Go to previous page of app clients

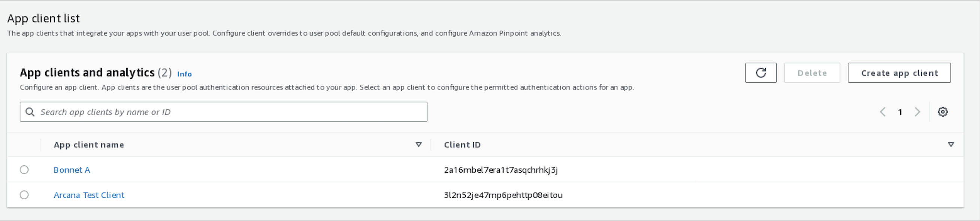(x=883, y=112)
